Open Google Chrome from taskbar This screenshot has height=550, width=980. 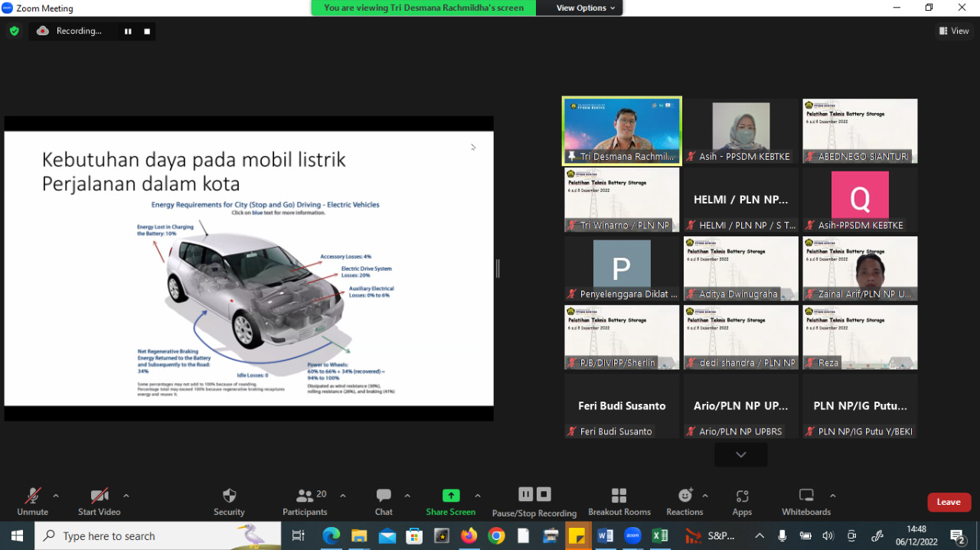click(x=497, y=536)
